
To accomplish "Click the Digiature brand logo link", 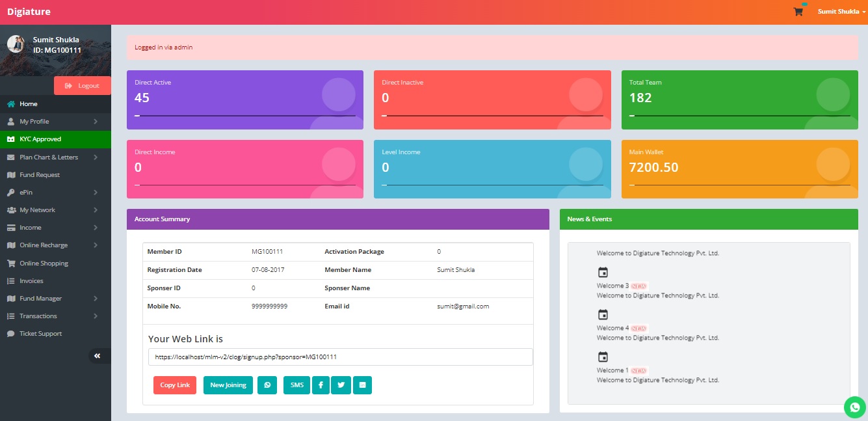I will click(29, 12).
